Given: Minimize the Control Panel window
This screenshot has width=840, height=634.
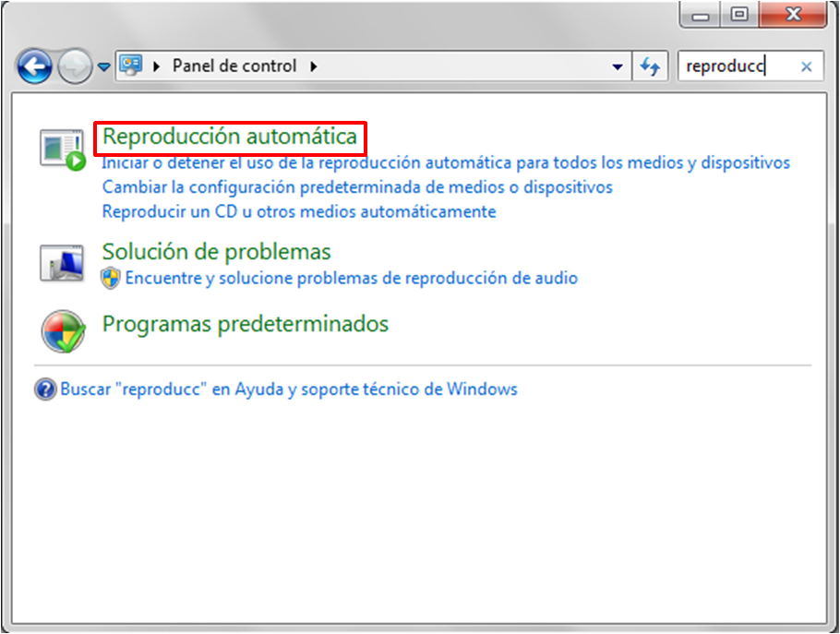Looking at the screenshot, I should 701,15.
